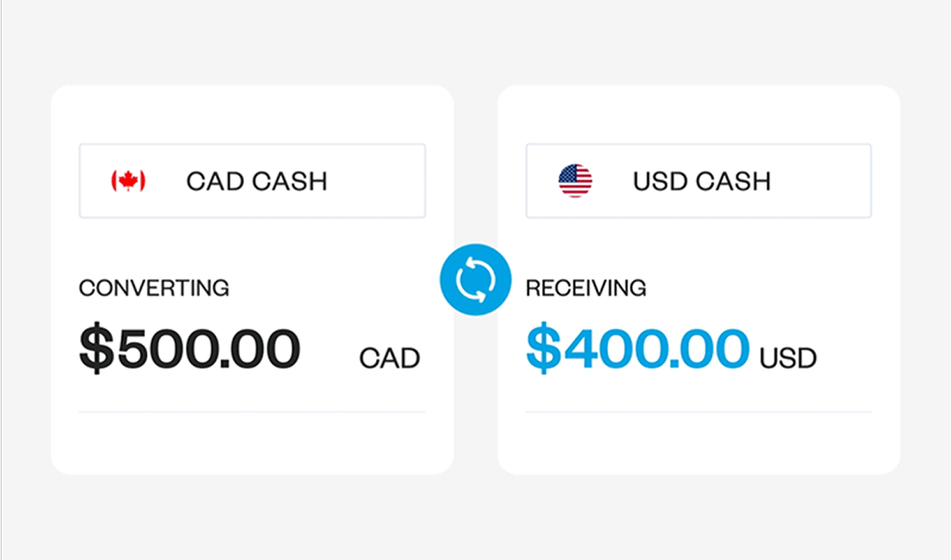Select the CAD CASH label text

coord(257,181)
